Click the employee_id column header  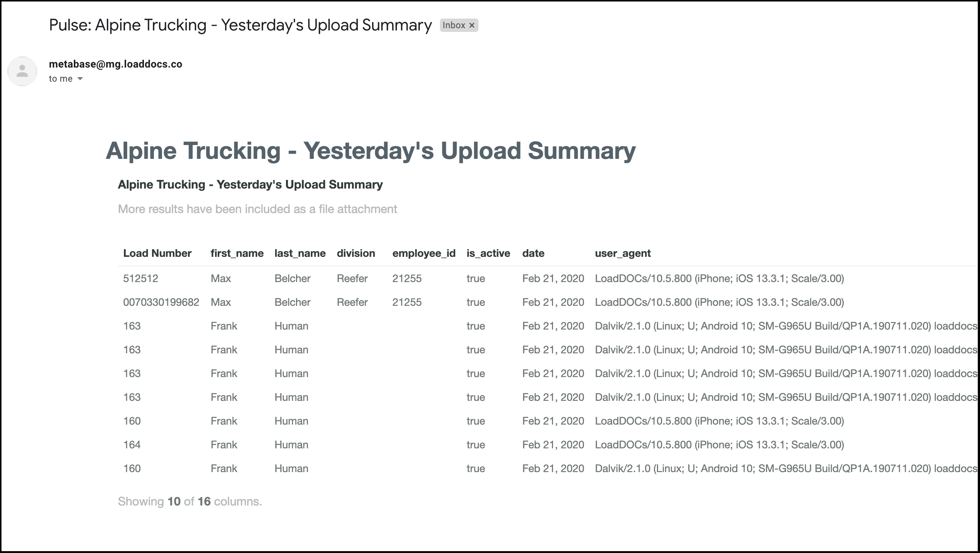coord(424,253)
